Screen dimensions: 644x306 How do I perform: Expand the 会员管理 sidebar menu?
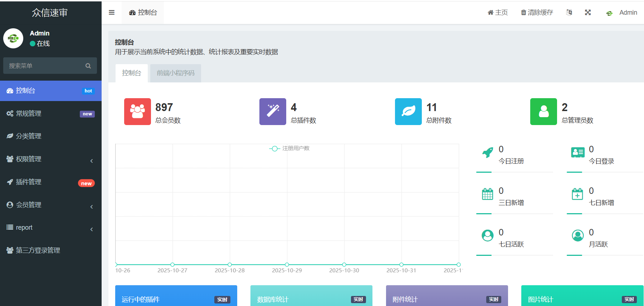point(50,205)
